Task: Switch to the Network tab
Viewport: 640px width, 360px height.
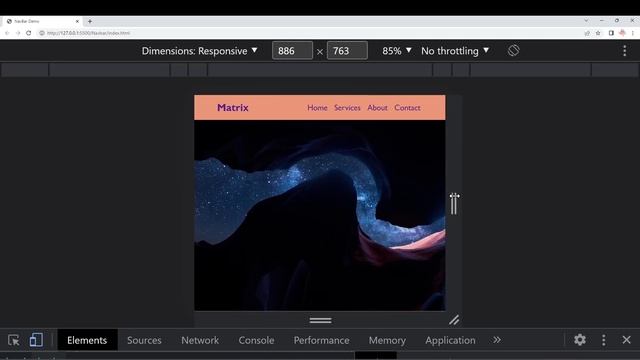Action: coord(200,340)
